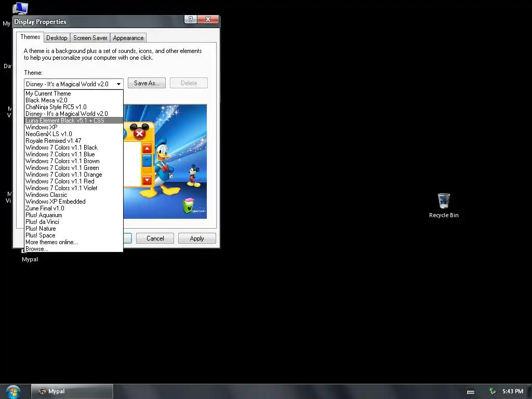This screenshot has width=532, height=399.
Task: Select Windows 7 Colors v1.1 Blue
Action: point(74,154)
